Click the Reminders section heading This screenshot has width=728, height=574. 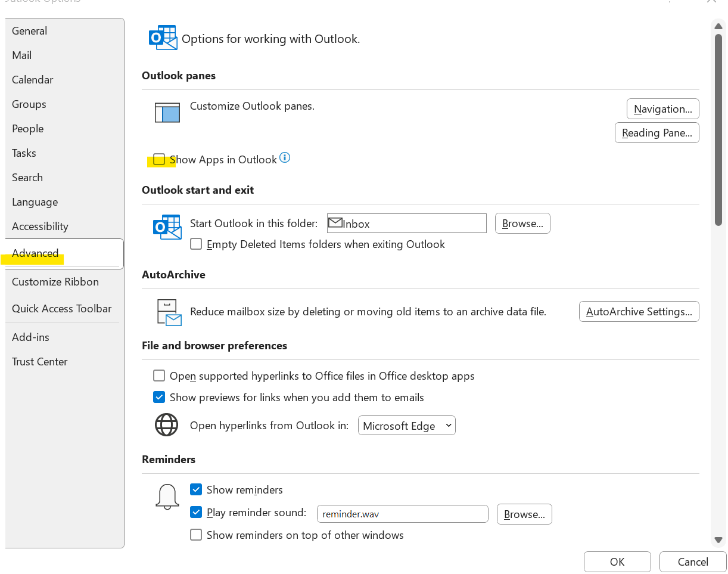coord(169,460)
